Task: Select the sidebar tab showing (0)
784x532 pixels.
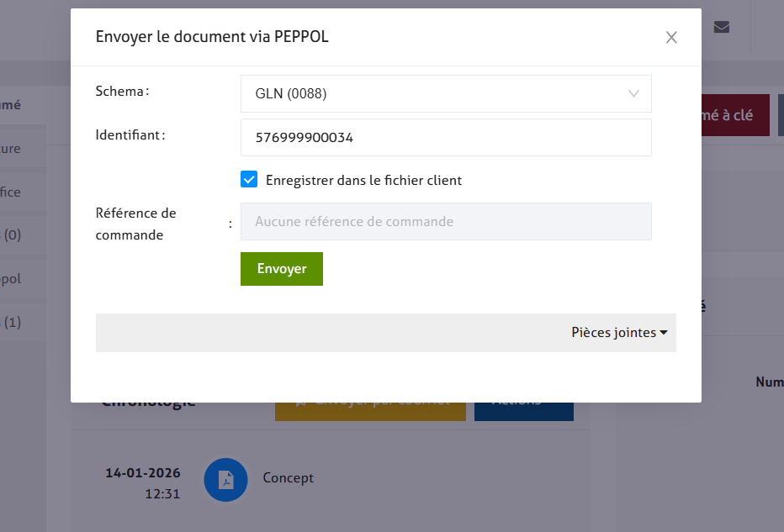Action: coord(12,235)
